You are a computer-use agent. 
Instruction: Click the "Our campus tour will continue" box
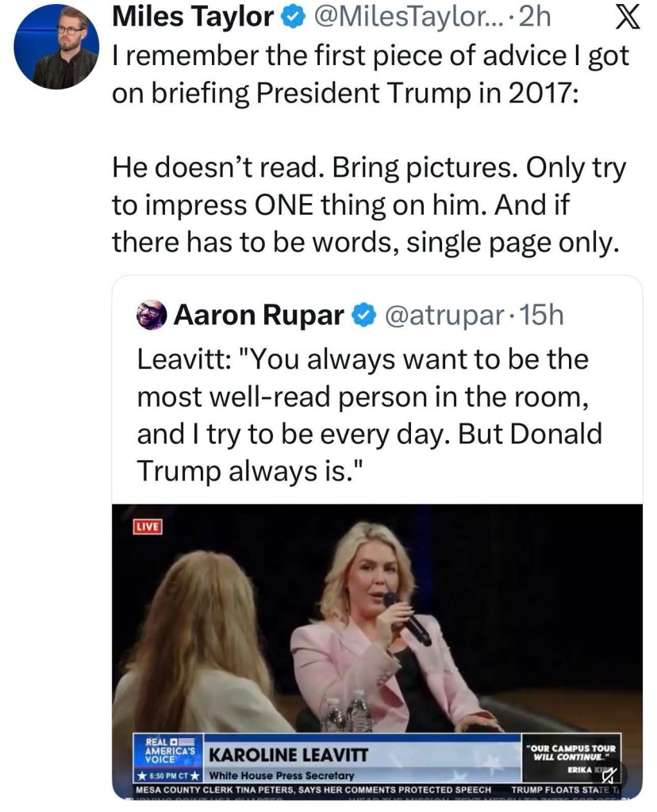[x=571, y=753]
